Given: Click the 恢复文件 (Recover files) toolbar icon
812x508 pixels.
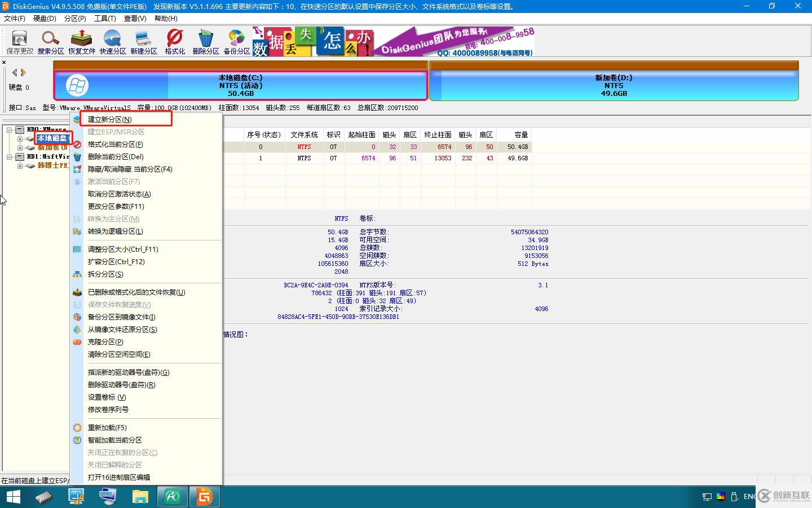Looking at the screenshot, I should click(82, 42).
